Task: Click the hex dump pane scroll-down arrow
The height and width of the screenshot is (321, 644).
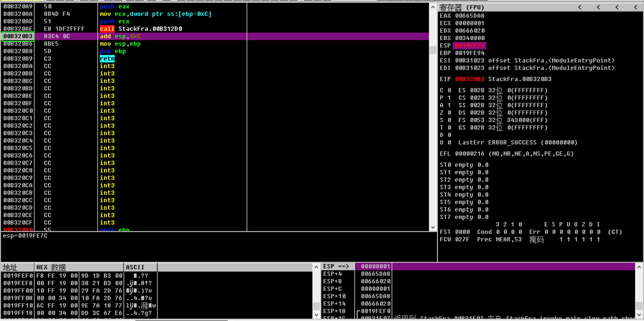Action: tap(316, 315)
